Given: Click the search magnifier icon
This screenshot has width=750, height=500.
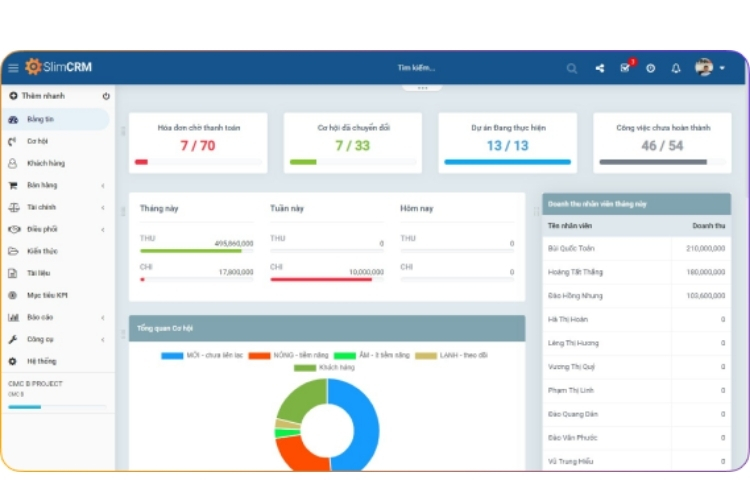Looking at the screenshot, I should 572,68.
